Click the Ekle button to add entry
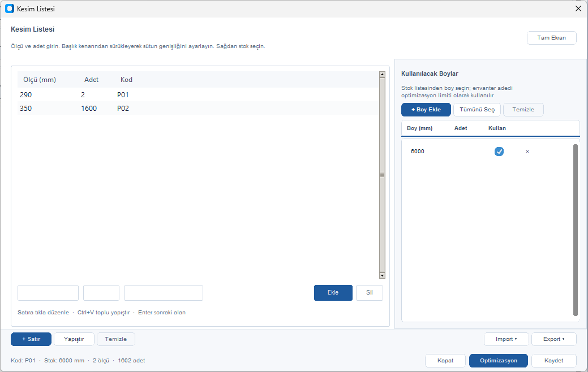The height and width of the screenshot is (372, 588). point(333,293)
